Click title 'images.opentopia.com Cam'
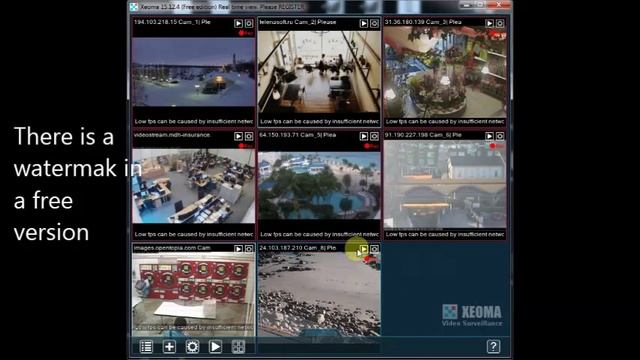 click(x=172, y=248)
